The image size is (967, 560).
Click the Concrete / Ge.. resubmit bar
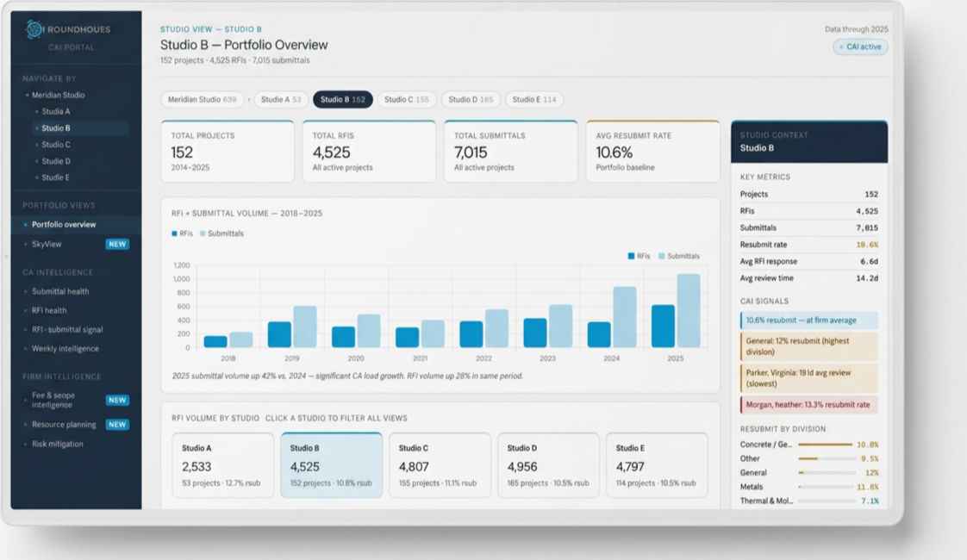pyautogui.click(x=825, y=445)
